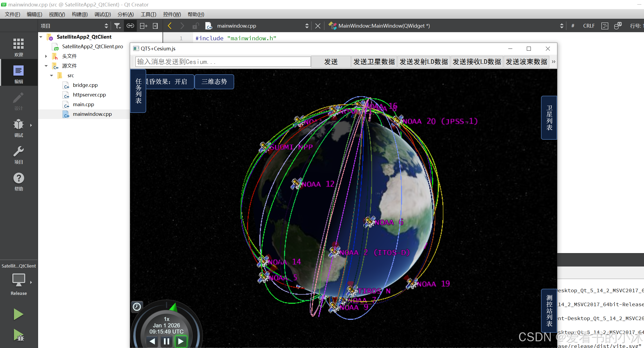Image resolution: width=644 pixels, height=348 pixels.
Task: Close the mainwindow.cpp document with X
Action: click(x=318, y=26)
